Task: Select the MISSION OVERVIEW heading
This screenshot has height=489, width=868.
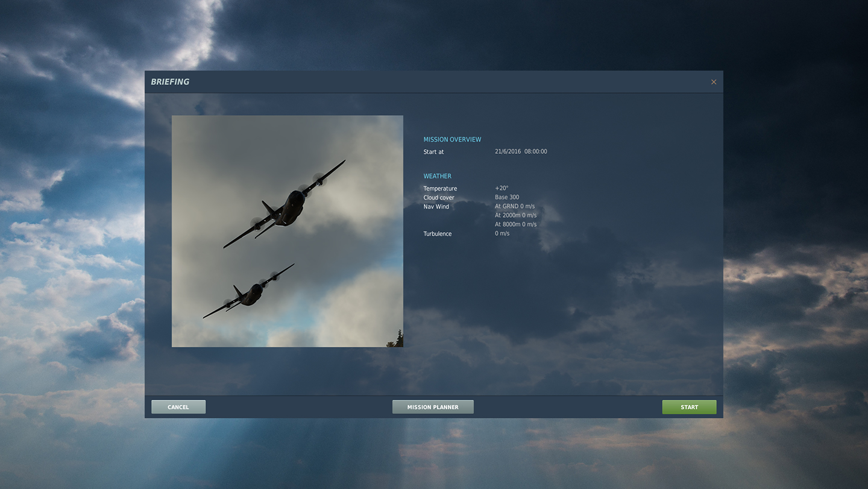Action: coord(452,139)
